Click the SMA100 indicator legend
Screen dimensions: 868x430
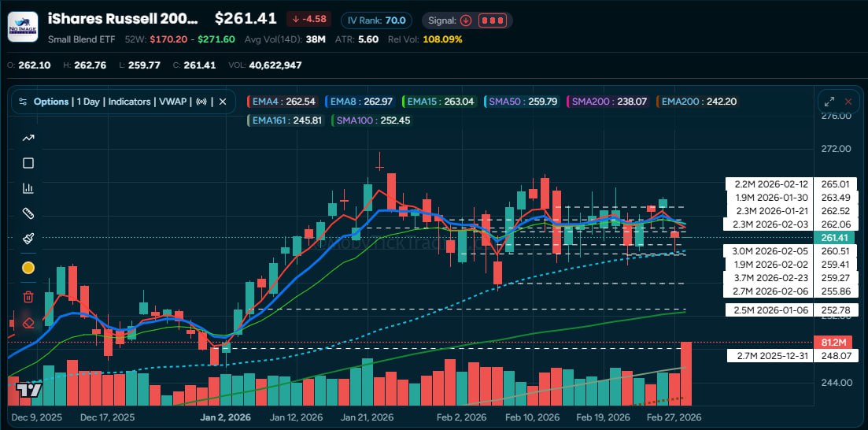point(372,120)
